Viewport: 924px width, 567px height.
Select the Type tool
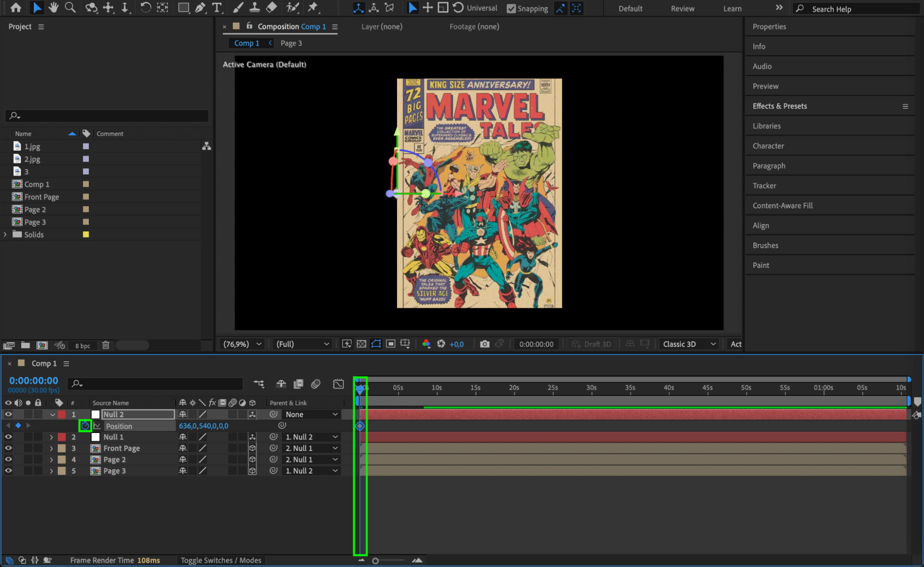[216, 7]
